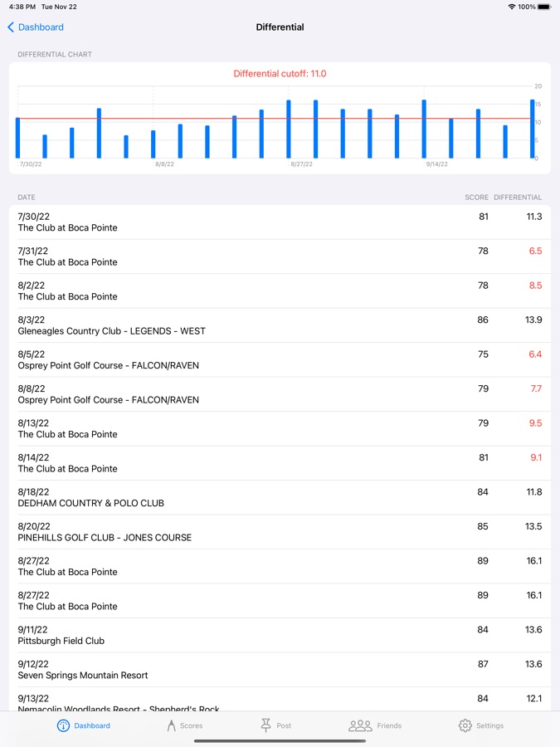Select the 7/30/22 Boca Pointe round
This screenshot has height=747, width=560.
coord(280,222)
